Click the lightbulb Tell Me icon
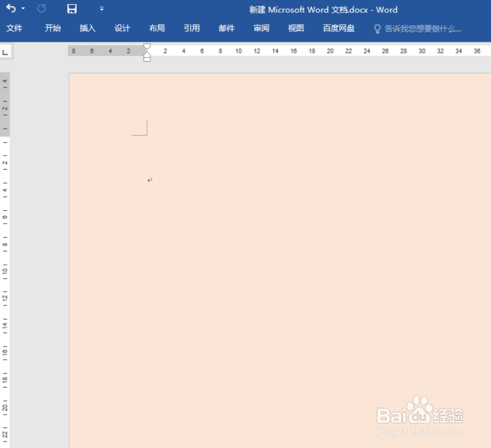The image size is (491, 448). [x=377, y=29]
